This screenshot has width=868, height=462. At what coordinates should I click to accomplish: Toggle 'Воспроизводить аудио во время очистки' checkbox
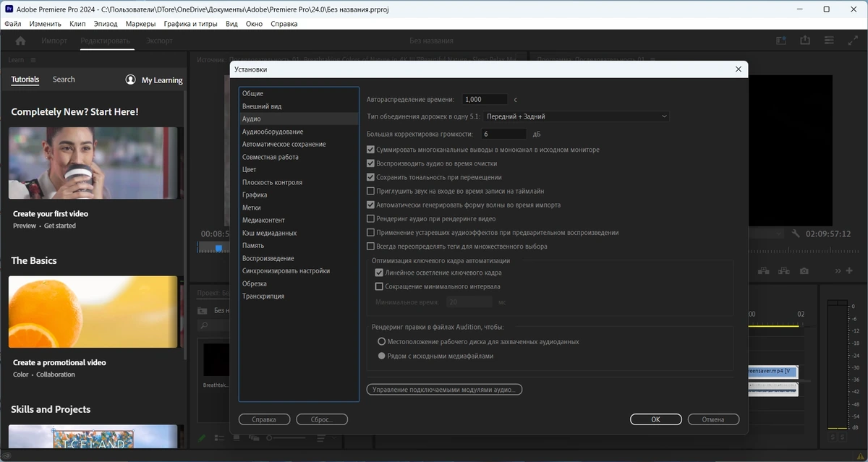coord(370,163)
